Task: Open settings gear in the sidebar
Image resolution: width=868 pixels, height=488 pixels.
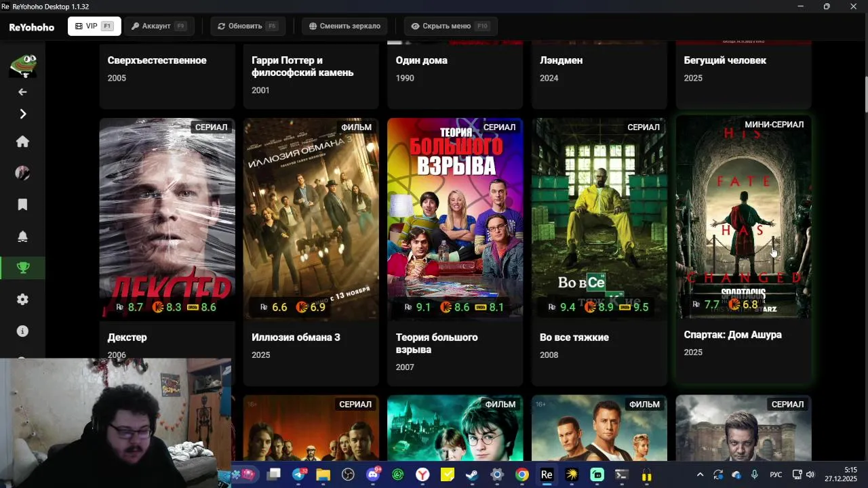Action: (22, 300)
